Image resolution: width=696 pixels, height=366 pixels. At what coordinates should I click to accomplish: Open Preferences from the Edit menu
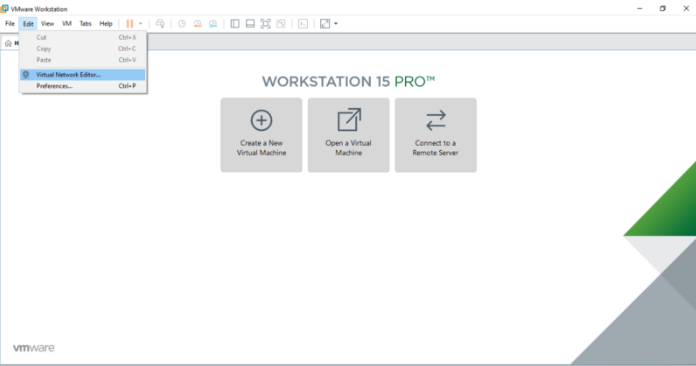[x=83, y=86]
